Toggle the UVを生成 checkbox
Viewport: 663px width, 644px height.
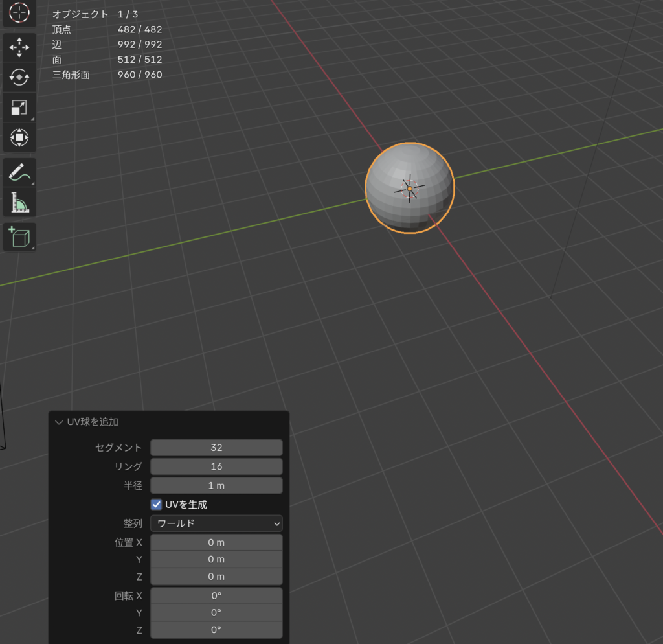tap(157, 504)
